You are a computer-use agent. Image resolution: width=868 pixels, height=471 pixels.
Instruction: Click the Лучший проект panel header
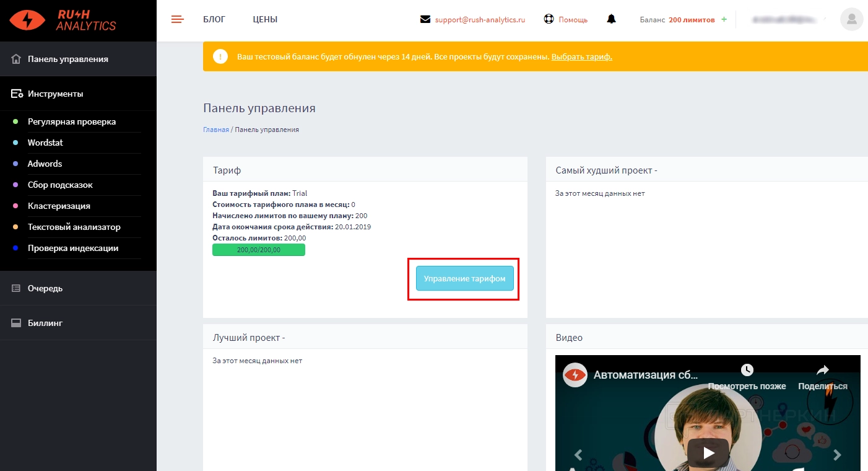click(365, 337)
